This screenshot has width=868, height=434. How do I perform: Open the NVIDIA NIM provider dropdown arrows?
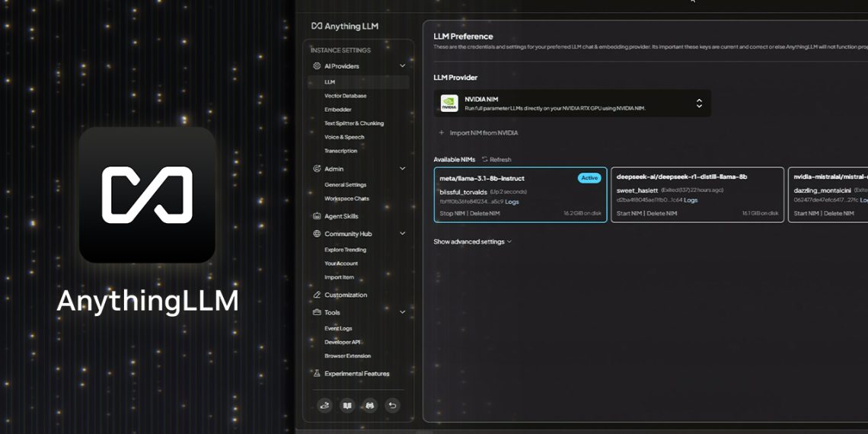coord(699,103)
